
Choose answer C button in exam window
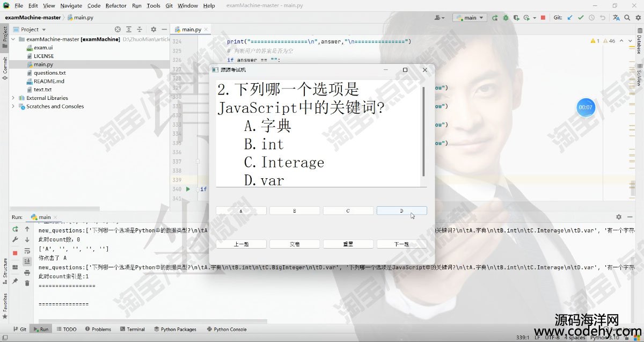(348, 211)
